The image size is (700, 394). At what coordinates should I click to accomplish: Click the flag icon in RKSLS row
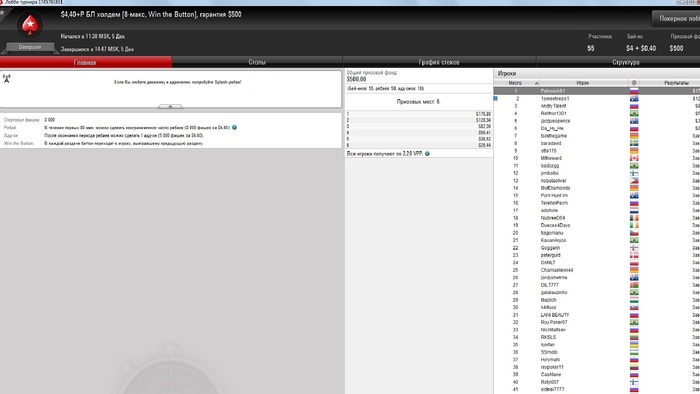[x=633, y=337]
